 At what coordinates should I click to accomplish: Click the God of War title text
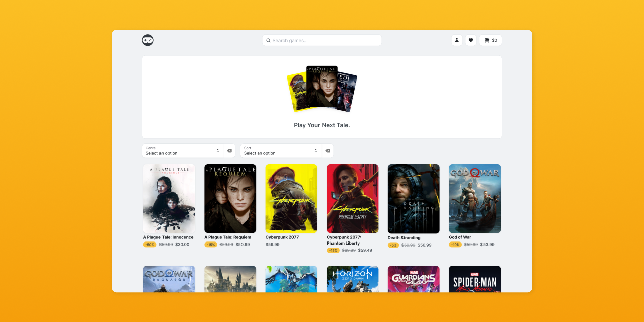click(x=460, y=237)
